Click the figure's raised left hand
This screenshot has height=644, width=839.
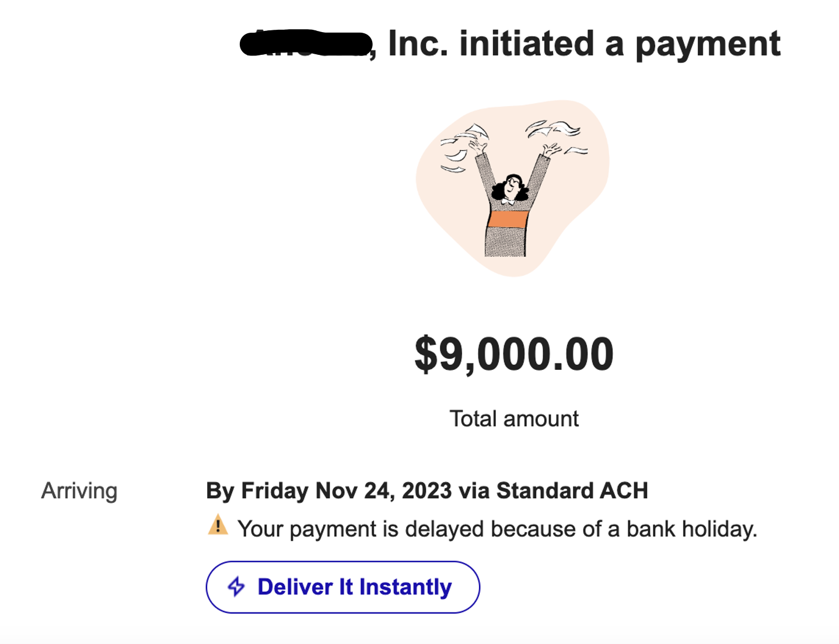477,146
